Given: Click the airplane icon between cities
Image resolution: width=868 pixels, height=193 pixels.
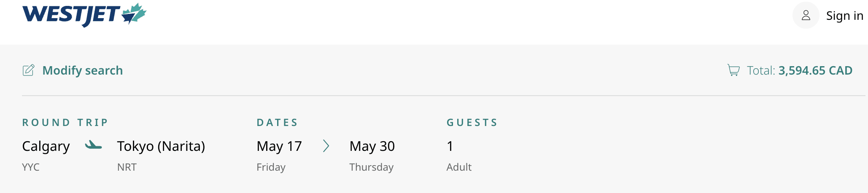Looking at the screenshot, I should [x=93, y=146].
